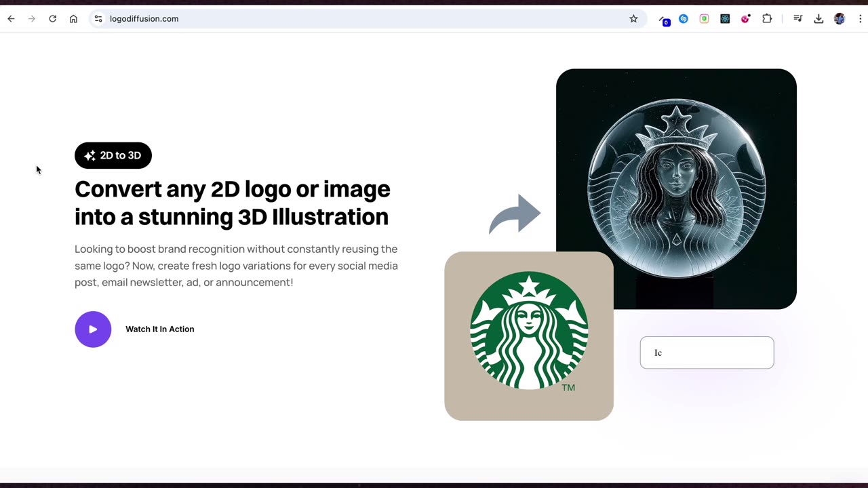Click the browser forward arrow
This screenshot has width=868, height=488.
point(31,19)
